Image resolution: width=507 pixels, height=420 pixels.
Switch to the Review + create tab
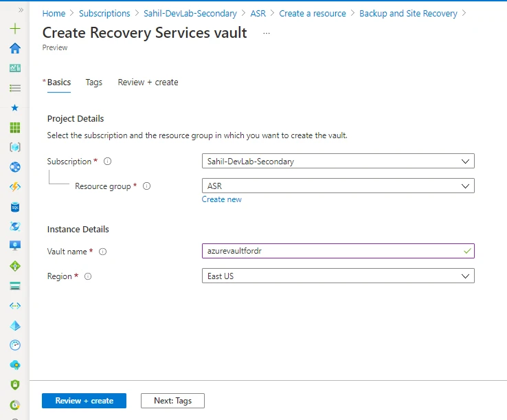coord(148,82)
